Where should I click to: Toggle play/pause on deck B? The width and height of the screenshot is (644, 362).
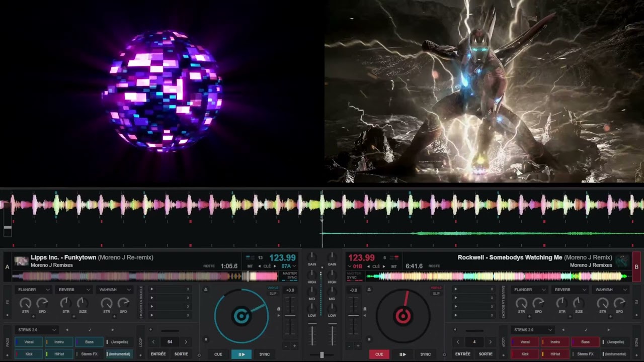(x=403, y=354)
